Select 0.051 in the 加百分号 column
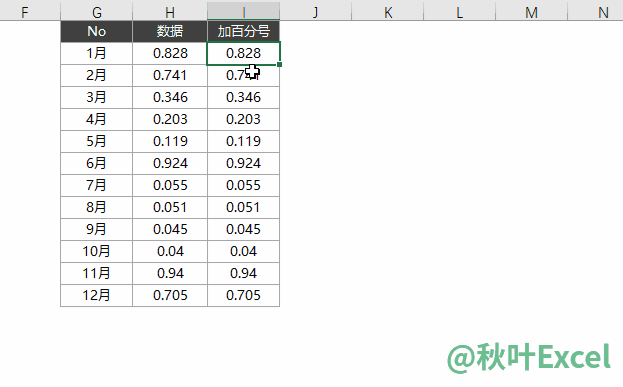Viewport: 623px width, 387px height. [244, 207]
